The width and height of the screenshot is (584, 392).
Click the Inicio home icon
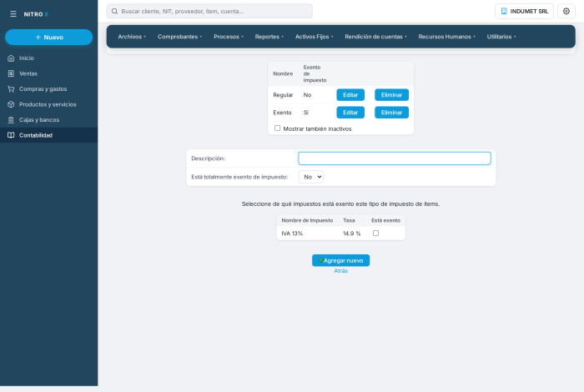click(11, 58)
